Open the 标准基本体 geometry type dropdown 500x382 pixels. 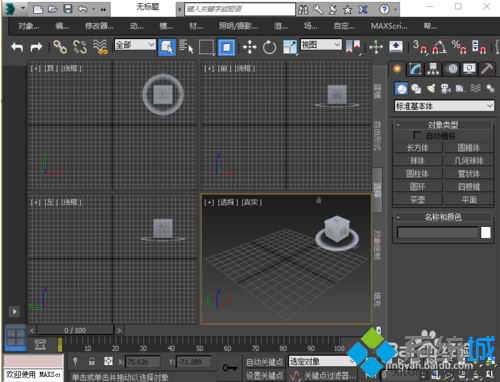click(x=444, y=106)
